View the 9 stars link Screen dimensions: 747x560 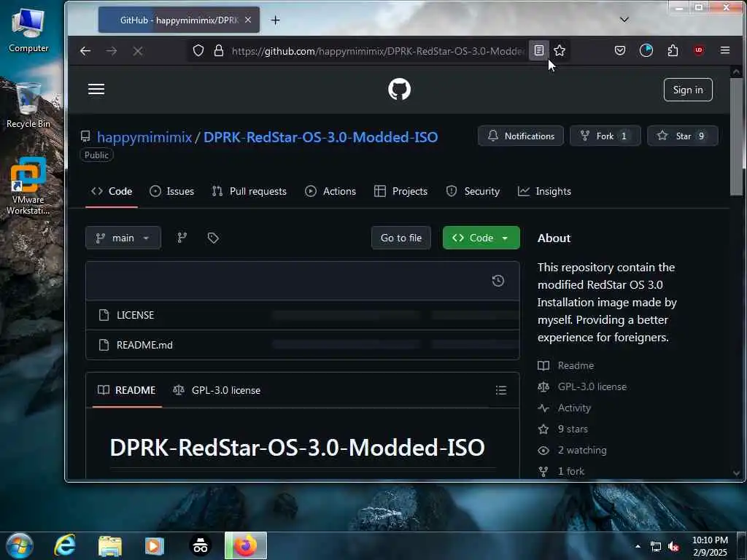pyautogui.click(x=573, y=429)
